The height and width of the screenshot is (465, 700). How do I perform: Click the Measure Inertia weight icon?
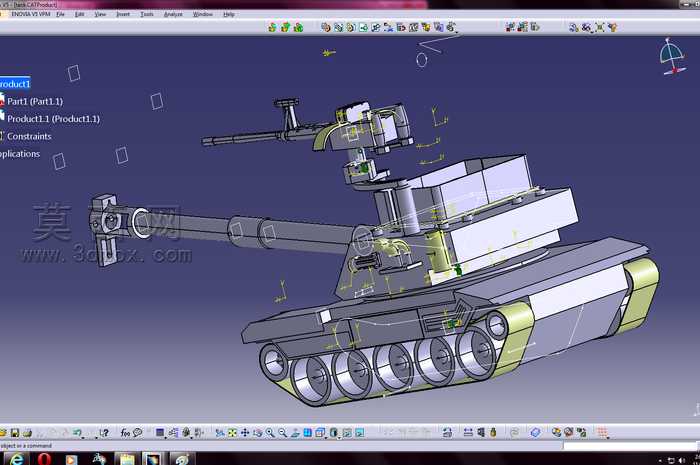(x=493, y=432)
